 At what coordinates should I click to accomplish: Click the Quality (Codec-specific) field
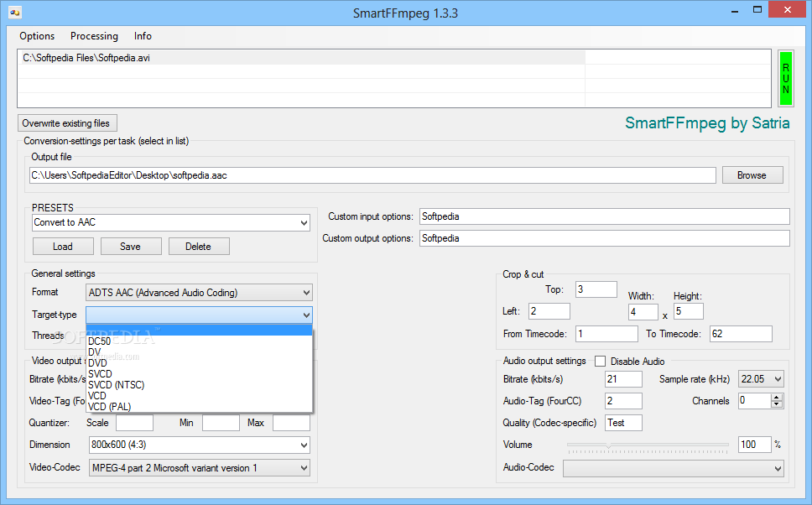click(623, 423)
